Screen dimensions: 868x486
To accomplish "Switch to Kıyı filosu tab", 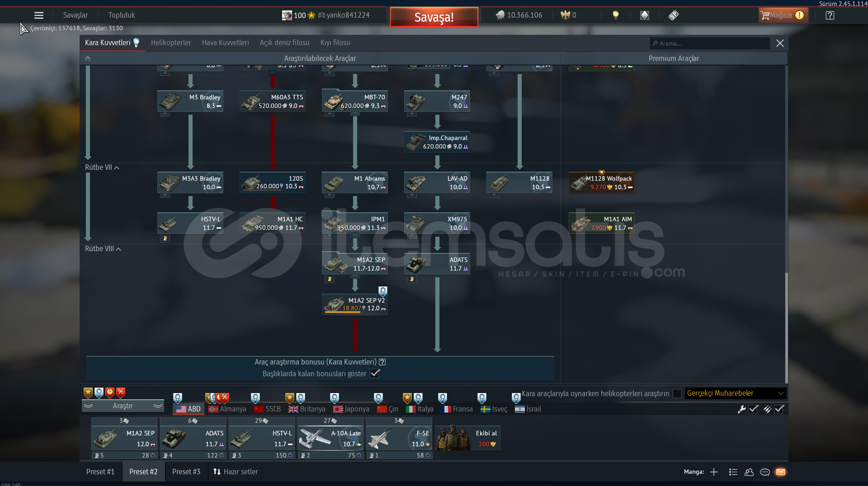I will point(335,43).
